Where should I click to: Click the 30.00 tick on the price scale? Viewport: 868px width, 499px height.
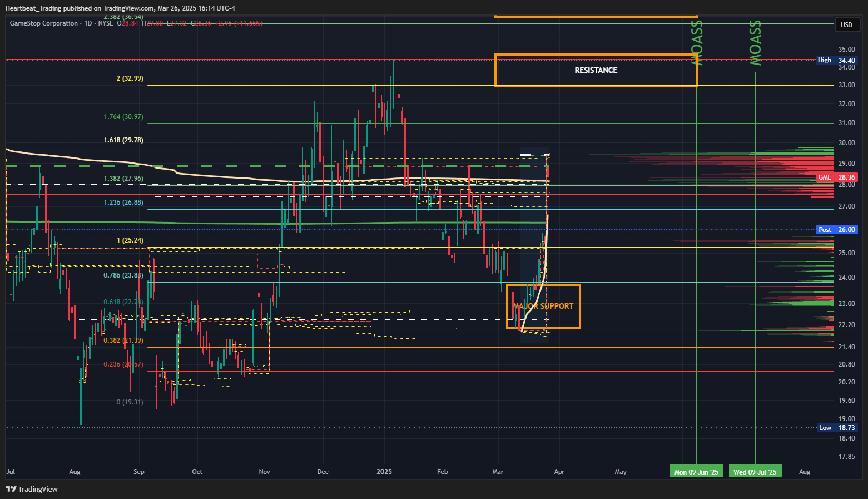pos(847,143)
